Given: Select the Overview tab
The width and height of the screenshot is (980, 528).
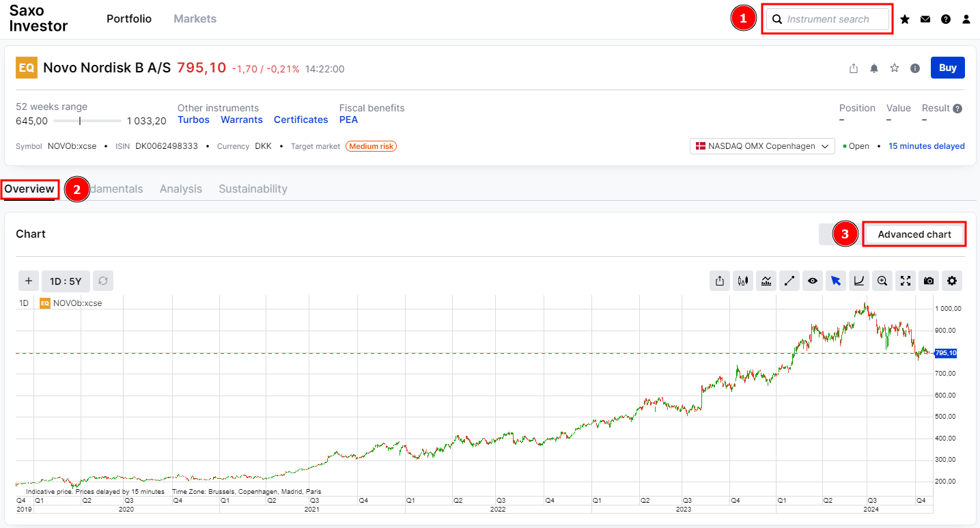Looking at the screenshot, I should click(29, 189).
